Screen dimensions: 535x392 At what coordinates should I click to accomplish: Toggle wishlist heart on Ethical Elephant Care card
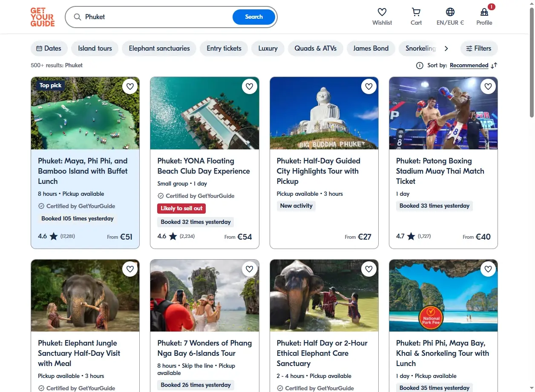(x=369, y=269)
